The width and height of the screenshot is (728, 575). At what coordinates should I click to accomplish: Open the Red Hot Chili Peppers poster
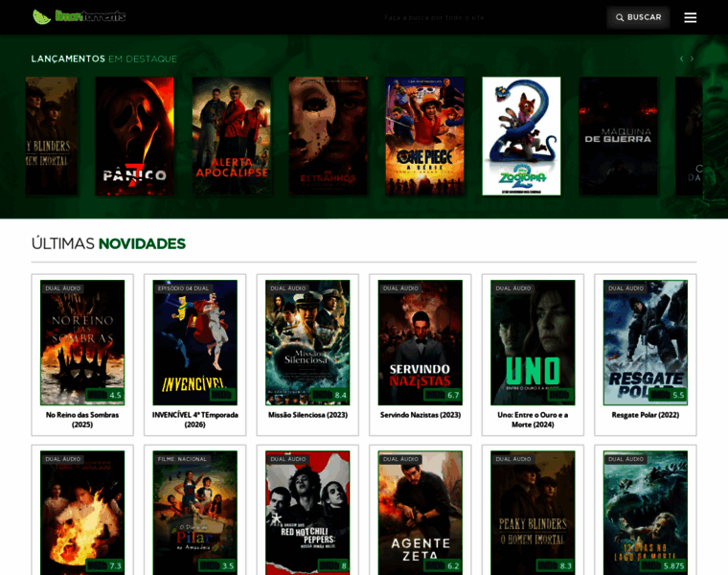[x=307, y=513]
